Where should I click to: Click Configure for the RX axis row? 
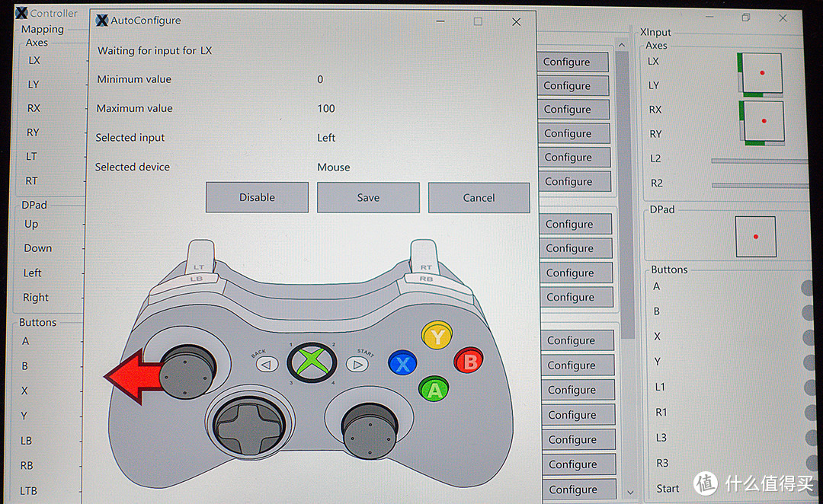(574, 109)
